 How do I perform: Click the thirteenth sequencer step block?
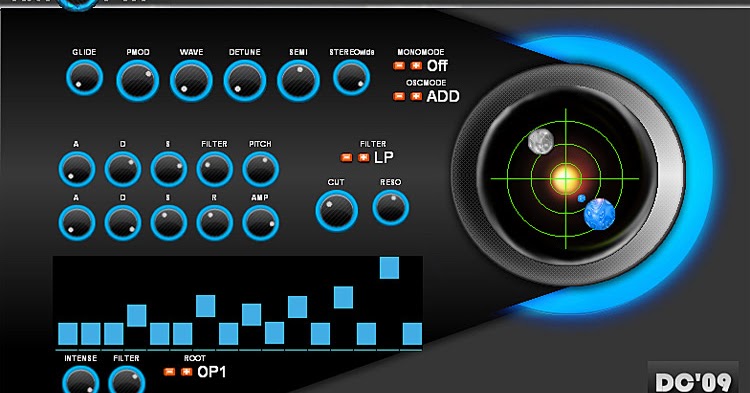(343, 297)
